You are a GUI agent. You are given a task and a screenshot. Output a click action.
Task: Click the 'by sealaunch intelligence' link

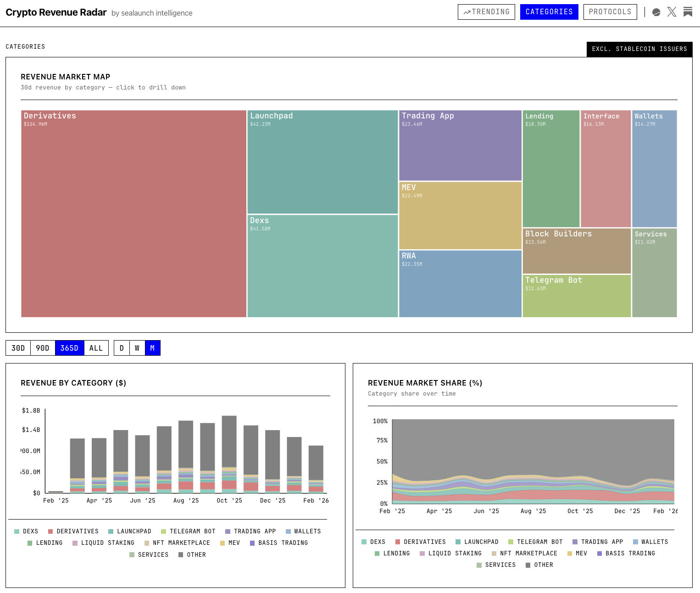click(152, 13)
